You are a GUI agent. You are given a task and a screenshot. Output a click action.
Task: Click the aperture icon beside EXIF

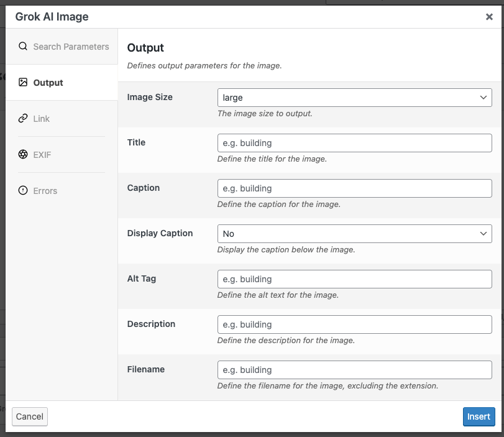pyautogui.click(x=23, y=154)
